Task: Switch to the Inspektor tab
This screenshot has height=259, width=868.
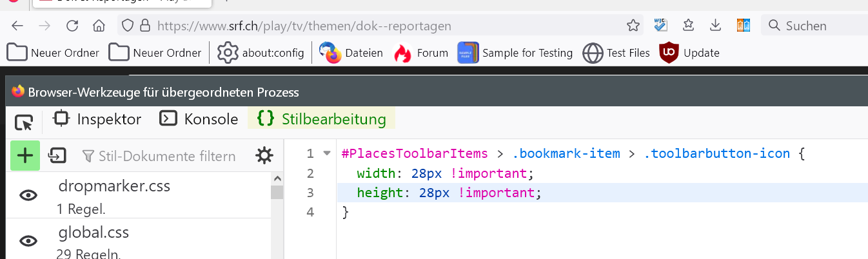Action: click(97, 119)
